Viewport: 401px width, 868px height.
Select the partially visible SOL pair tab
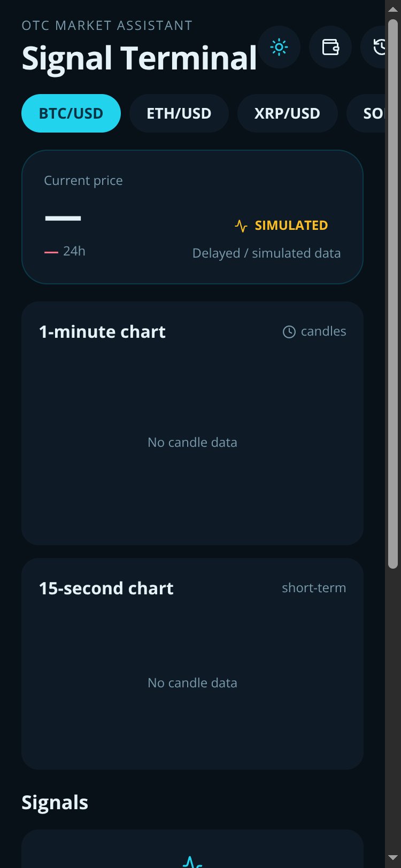366,113
